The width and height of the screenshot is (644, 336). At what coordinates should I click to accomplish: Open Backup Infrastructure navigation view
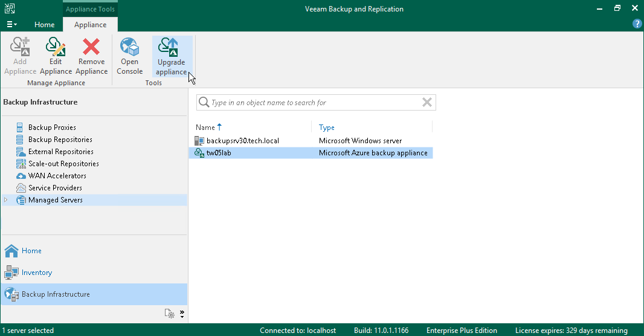(x=94, y=294)
